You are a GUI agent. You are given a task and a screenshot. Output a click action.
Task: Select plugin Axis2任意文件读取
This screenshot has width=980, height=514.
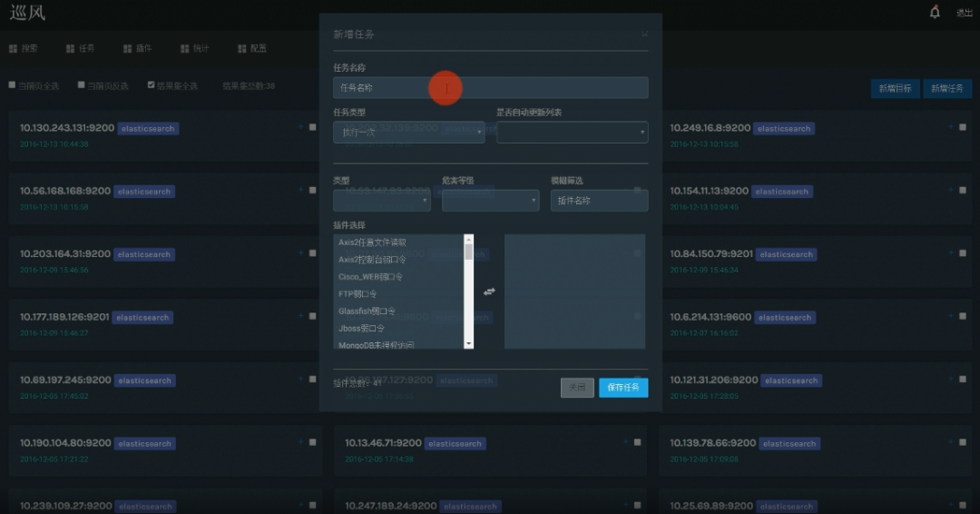(372, 242)
